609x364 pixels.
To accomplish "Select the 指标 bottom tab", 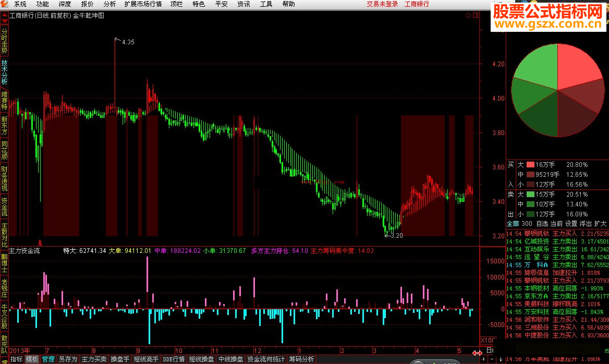I will [x=16, y=359].
